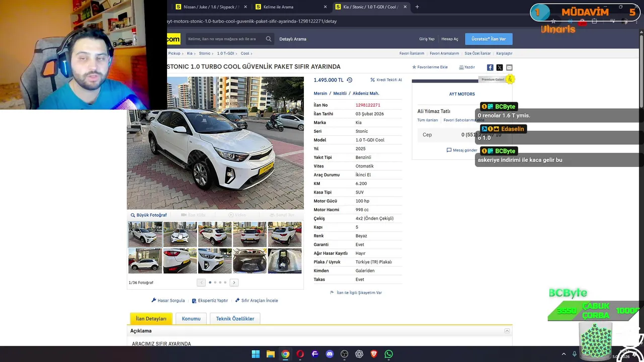Close the Kia Stonic browser tab

[405, 7]
